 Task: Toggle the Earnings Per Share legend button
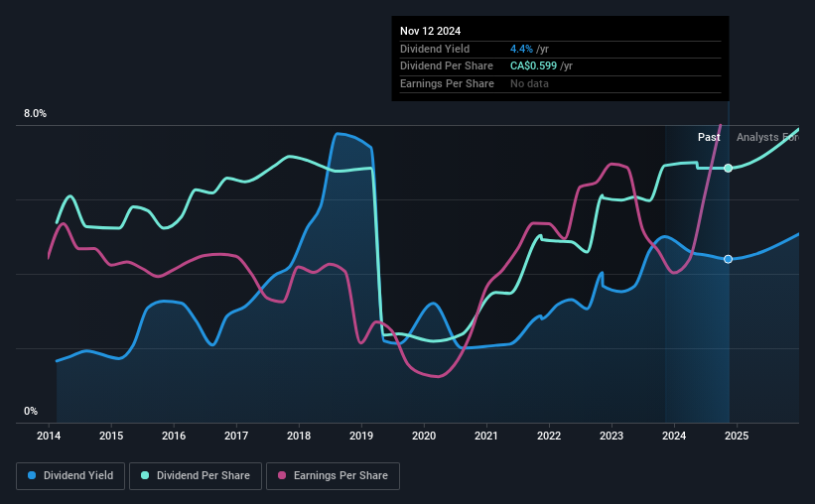333,476
